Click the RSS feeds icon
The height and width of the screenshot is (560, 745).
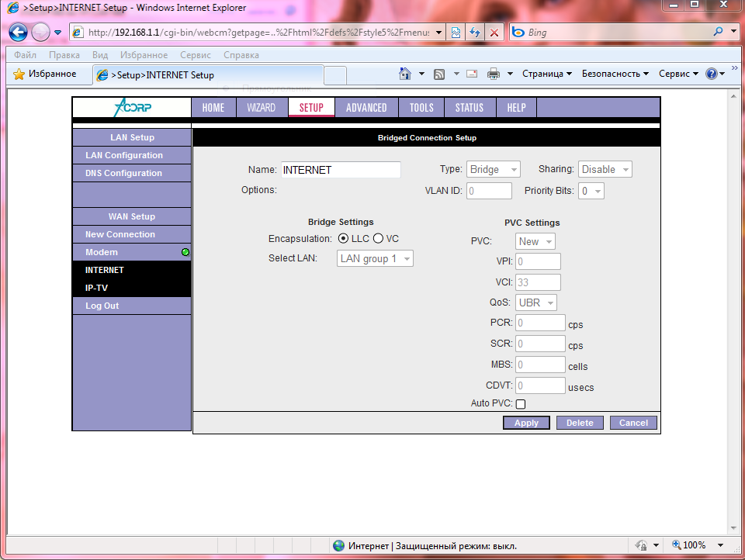[x=439, y=74]
